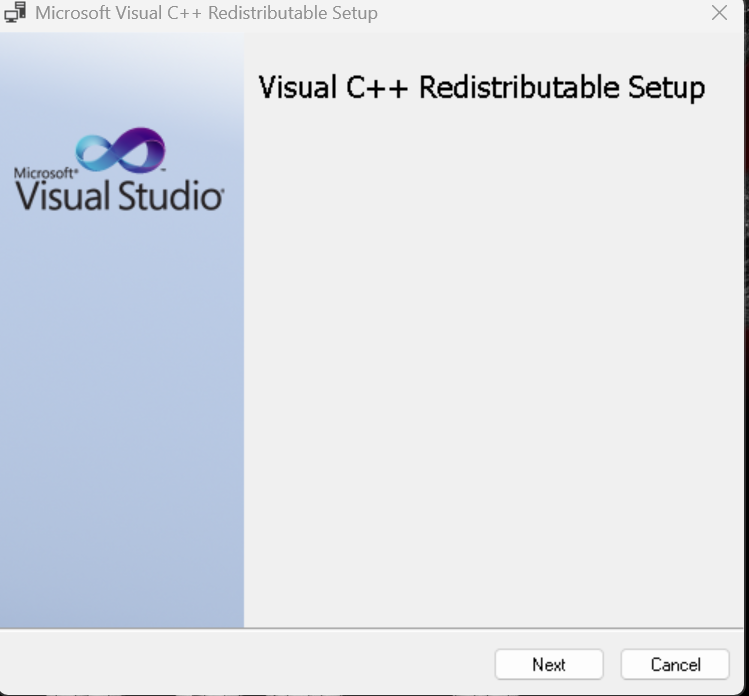Click the word "Redistributable" in the title bar
Viewport: 749px width, 696px height.
[268, 14]
